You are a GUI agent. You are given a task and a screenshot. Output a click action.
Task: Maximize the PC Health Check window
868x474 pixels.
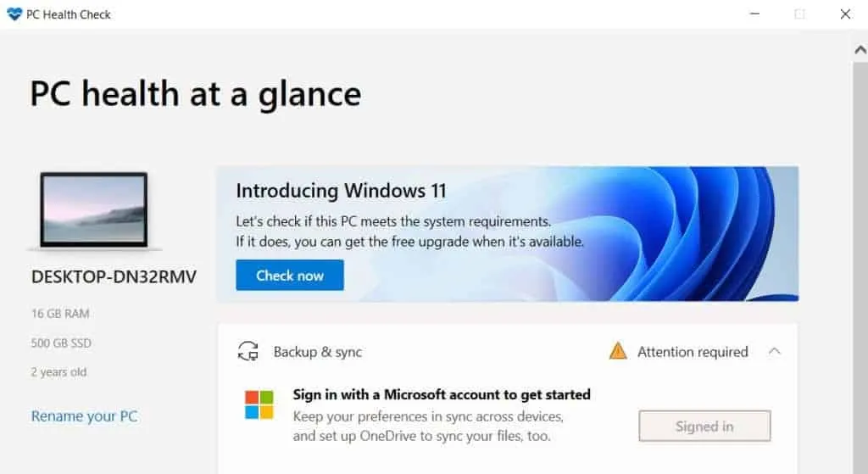tap(799, 14)
